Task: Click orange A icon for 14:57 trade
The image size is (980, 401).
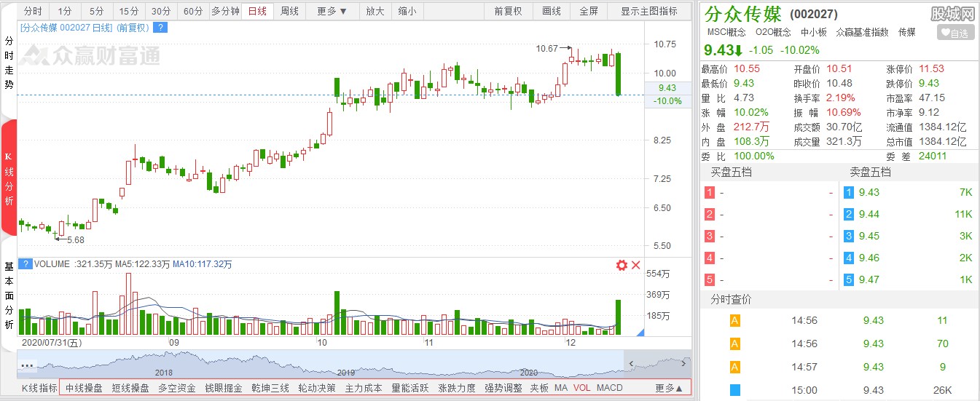Action: click(x=735, y=367)
